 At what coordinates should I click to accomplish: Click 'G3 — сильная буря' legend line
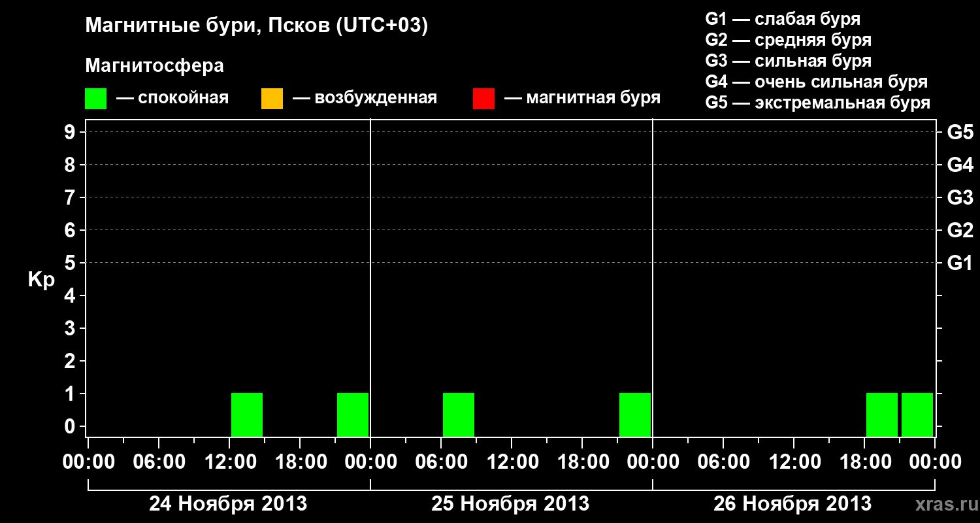(x=789, y=61)
